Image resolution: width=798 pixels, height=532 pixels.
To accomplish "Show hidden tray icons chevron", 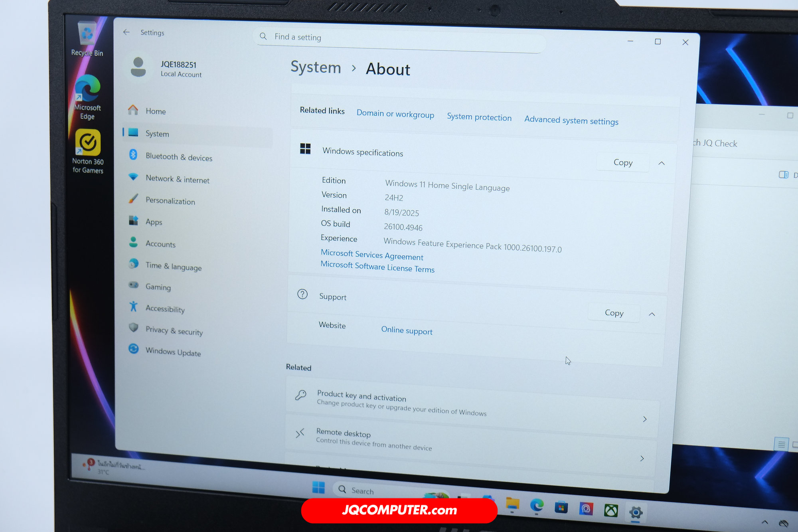I will tap(764, 522).
